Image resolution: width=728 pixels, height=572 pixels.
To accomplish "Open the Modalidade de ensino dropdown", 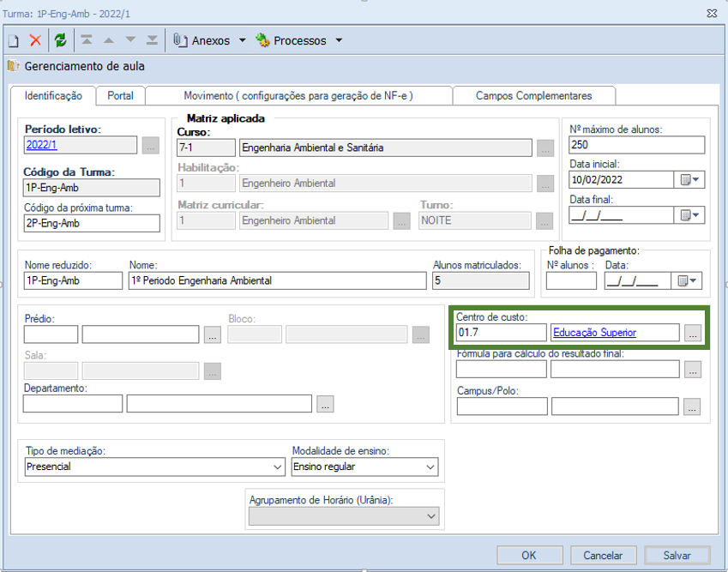I will click(430, 467).
